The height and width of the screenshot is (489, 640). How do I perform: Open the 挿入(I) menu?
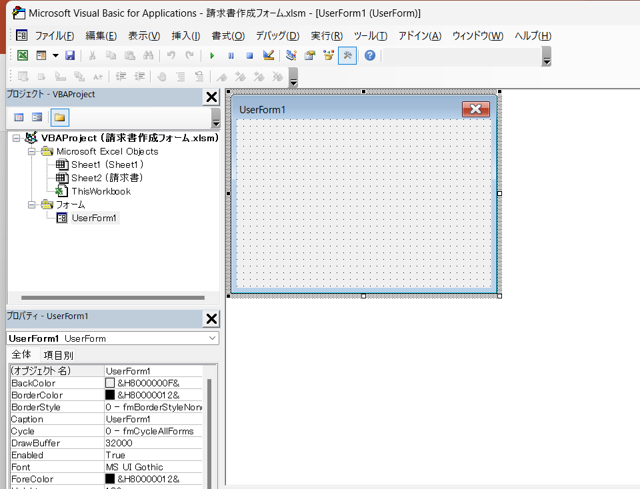coord(186,36)
